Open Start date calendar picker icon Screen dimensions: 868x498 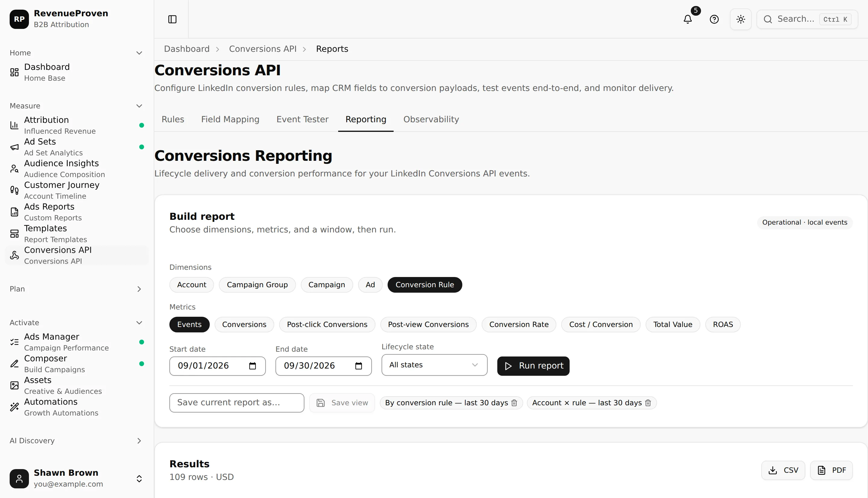point(253,366)
